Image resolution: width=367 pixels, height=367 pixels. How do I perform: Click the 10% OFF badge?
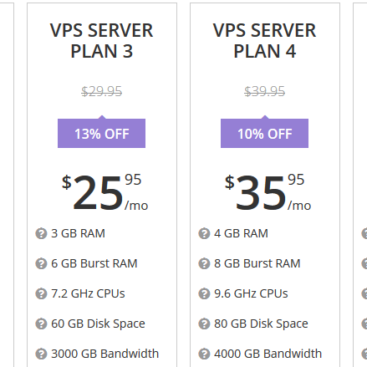pos(265,133)
